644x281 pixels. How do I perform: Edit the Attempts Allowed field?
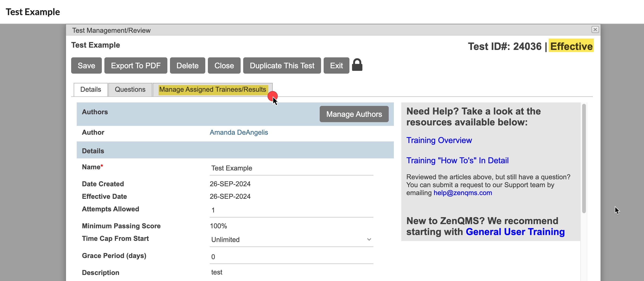coord(291,210)
